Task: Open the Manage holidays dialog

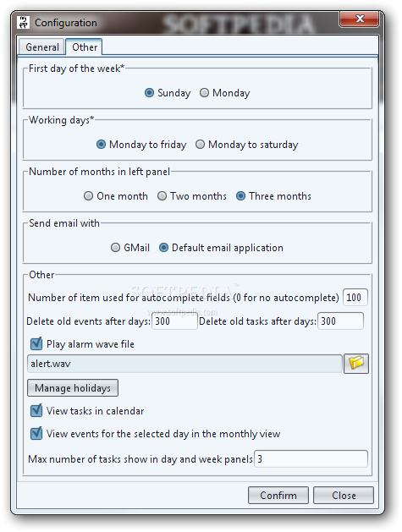Action: [x=73, y=388]
